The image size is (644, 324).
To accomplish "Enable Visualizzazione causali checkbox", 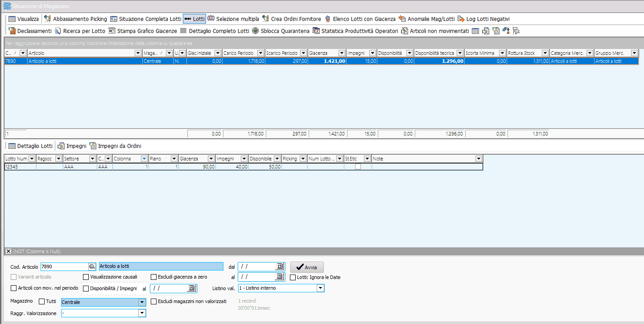I will (86, 277).
